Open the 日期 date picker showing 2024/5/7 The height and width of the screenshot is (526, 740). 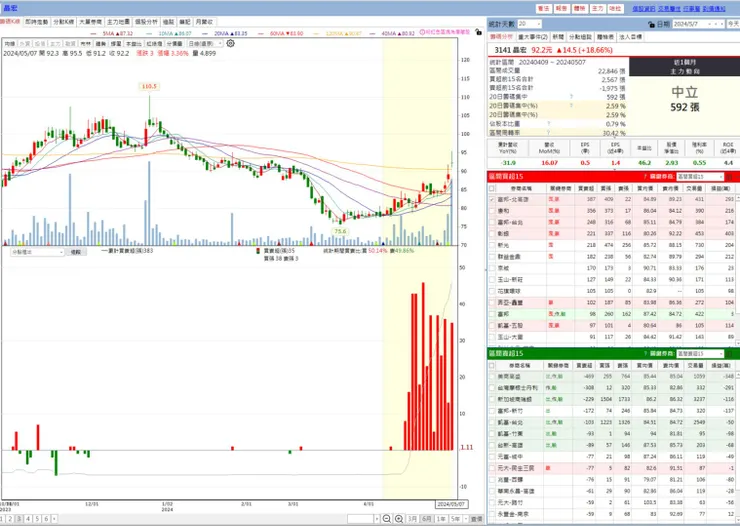pyautogui.click(x=698, y=24)
